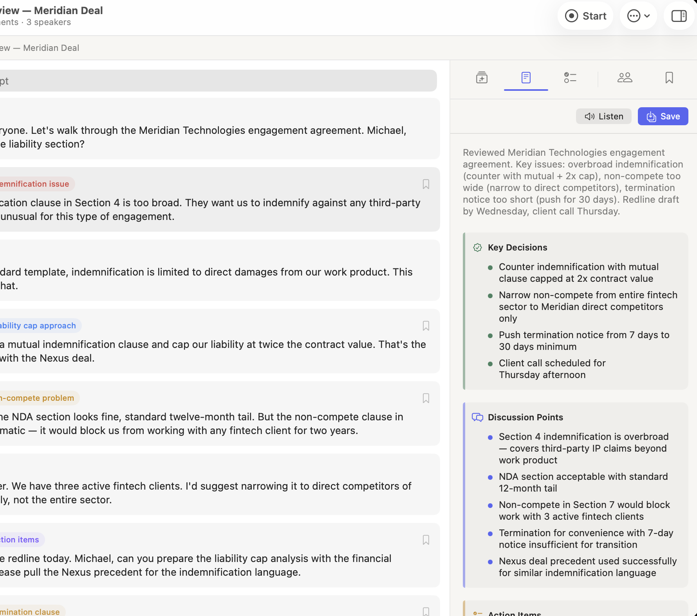
Task: Select 'Termination for convenience' discussion point
Action: pos(586,539)
